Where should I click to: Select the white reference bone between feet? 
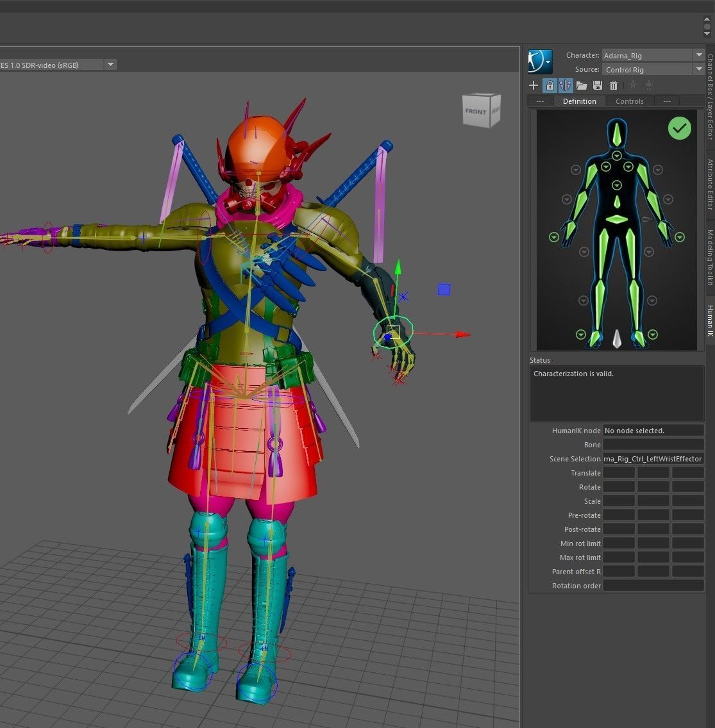click(x=617, y=338)
